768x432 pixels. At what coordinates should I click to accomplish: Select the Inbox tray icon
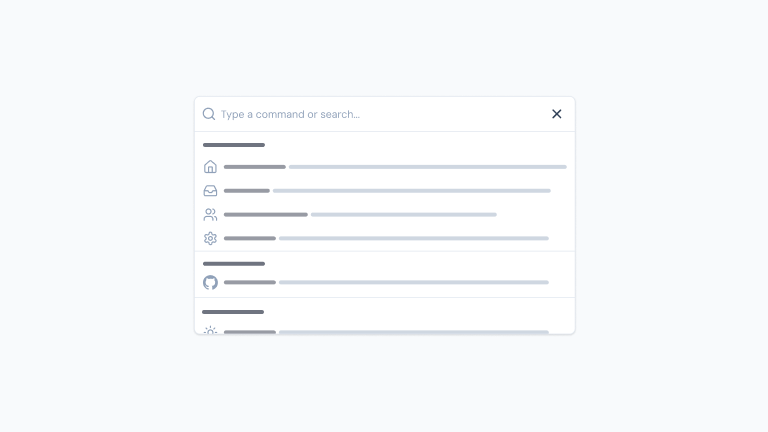[x=210, y=191]
